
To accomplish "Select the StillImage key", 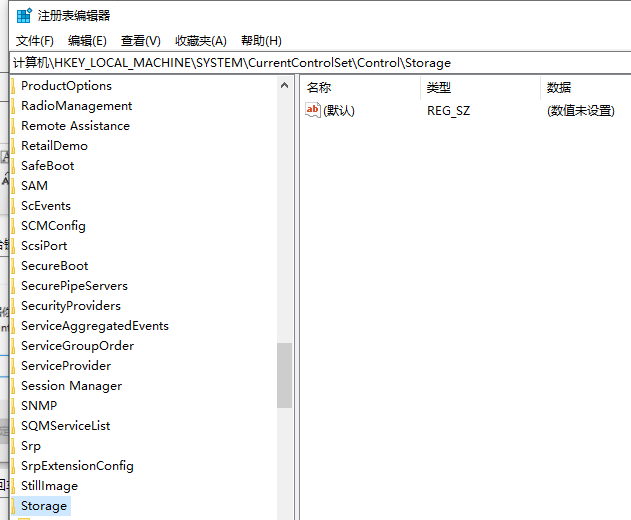I will (49, 486).
